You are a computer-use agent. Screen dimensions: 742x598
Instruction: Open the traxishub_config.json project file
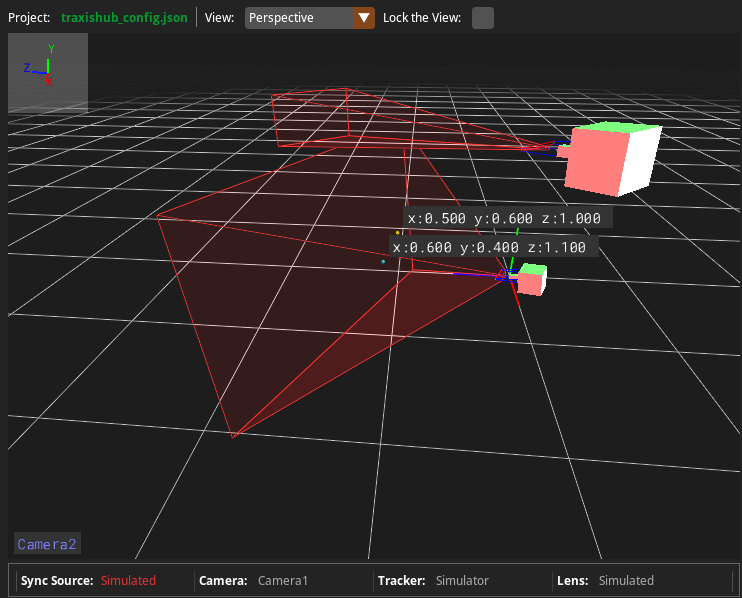coord(124,18)
